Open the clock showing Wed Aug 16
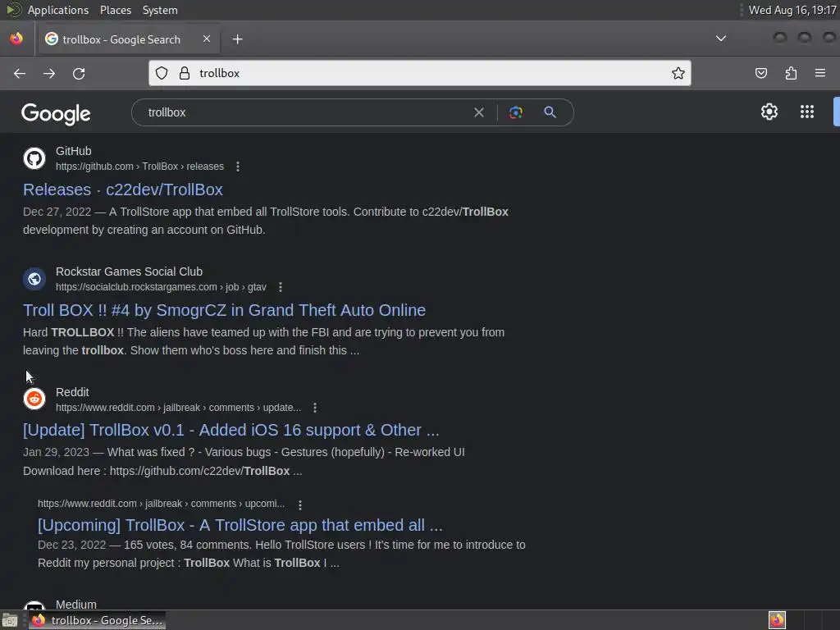 (792, 10)
